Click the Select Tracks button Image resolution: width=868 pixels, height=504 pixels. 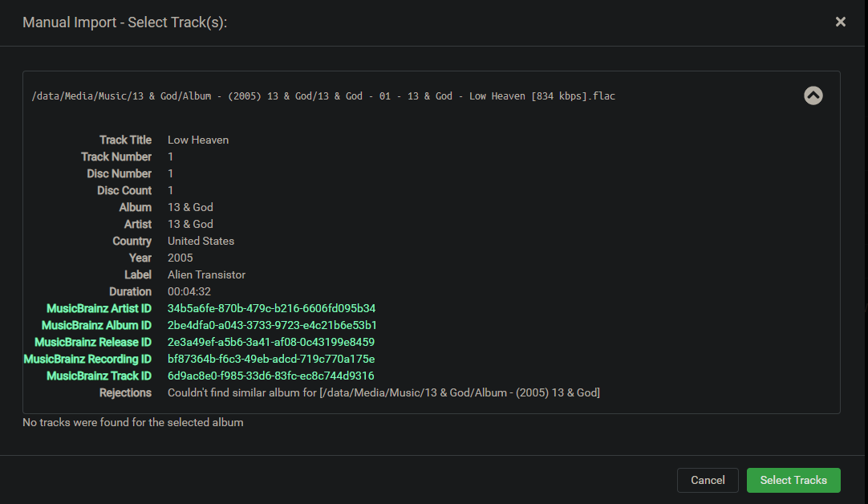point(793,480)
